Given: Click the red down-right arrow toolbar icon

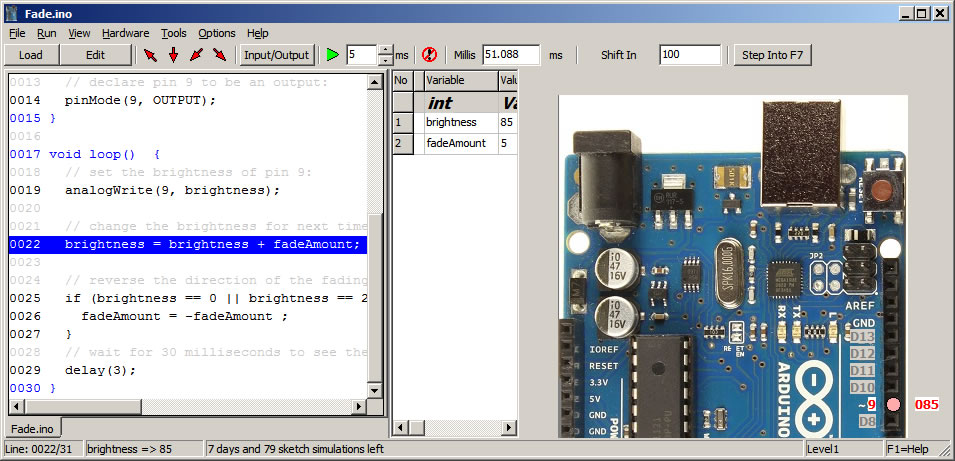Looking at the screenshot, I should point(219,55).
